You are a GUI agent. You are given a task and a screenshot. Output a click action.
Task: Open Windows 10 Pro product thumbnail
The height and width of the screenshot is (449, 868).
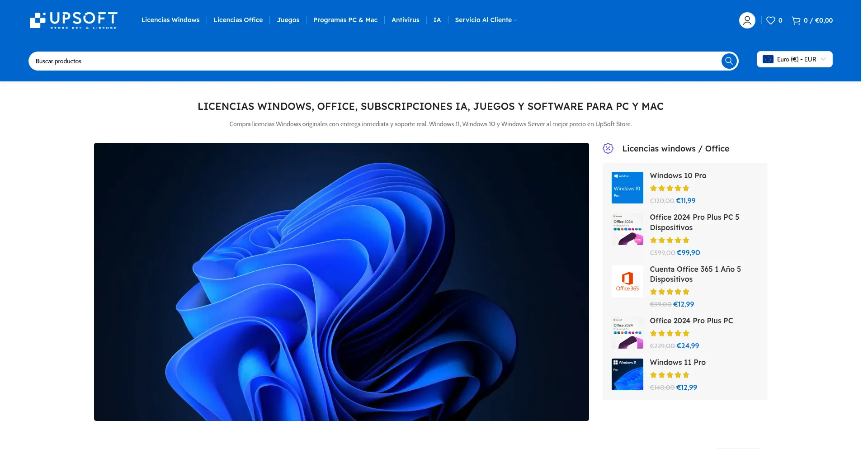click(627, 188)
